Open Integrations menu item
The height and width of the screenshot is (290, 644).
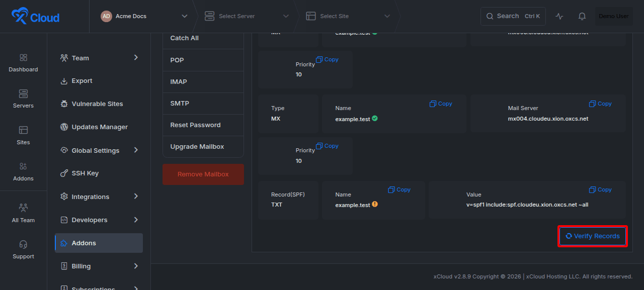tap(99, 197)
